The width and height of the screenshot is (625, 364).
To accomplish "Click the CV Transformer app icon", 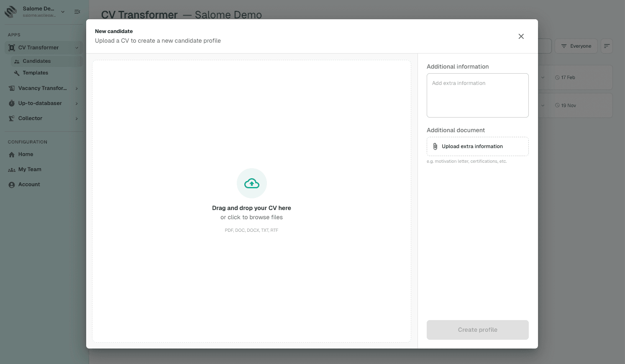I will pyautogui.click(x=12, y=48).
